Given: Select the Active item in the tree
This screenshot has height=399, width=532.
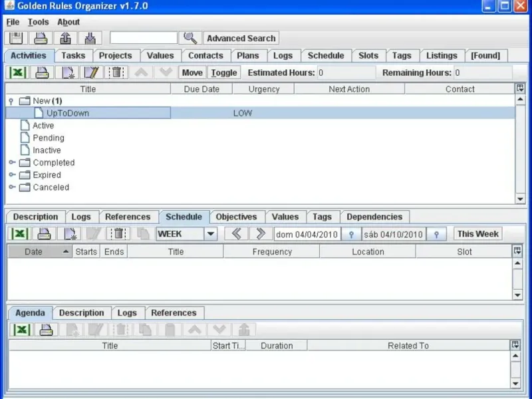Looking at the screenshot, I should click(x=43, y=126).
